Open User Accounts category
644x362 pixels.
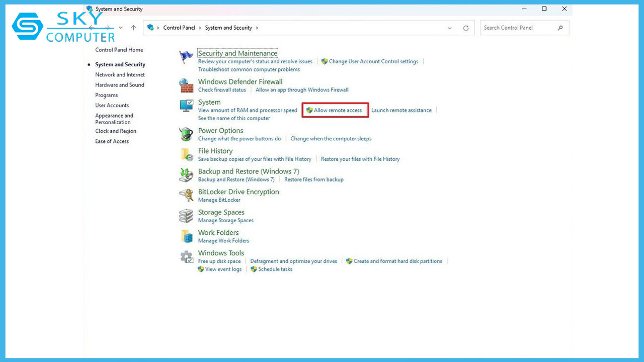(112, 105)
